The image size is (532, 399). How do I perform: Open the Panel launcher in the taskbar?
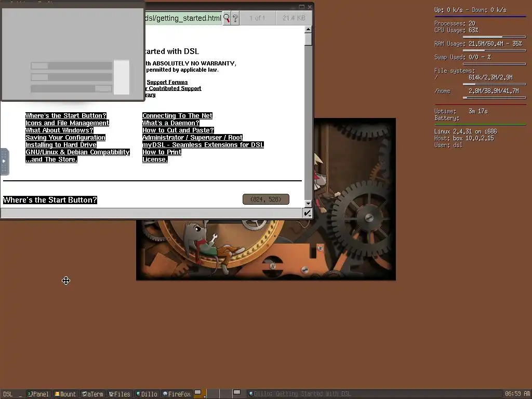38,394
